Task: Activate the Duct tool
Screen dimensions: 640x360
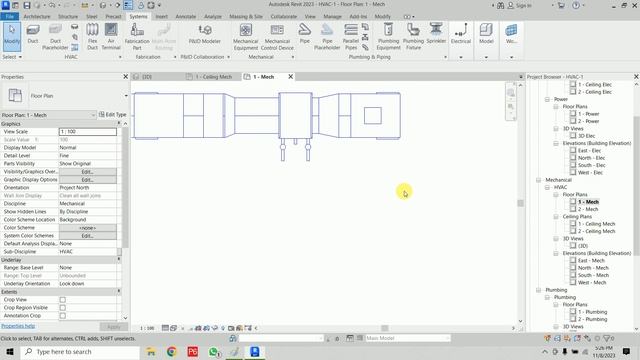Action: tap(33, 34)
